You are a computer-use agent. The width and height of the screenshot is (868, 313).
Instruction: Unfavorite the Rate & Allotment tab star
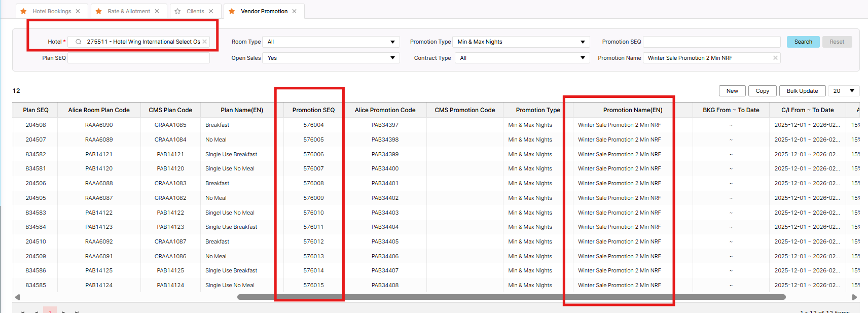98,11
